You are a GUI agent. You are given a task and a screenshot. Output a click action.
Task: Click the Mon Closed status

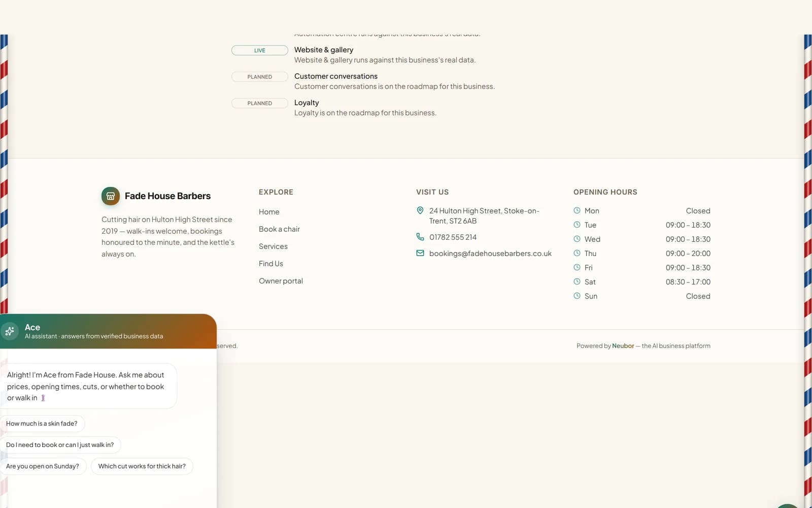(698, 211)
